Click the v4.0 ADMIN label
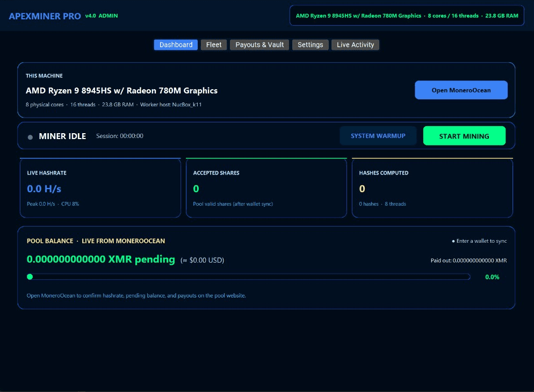This screenshot has width=534, height=392. point(102,16)
